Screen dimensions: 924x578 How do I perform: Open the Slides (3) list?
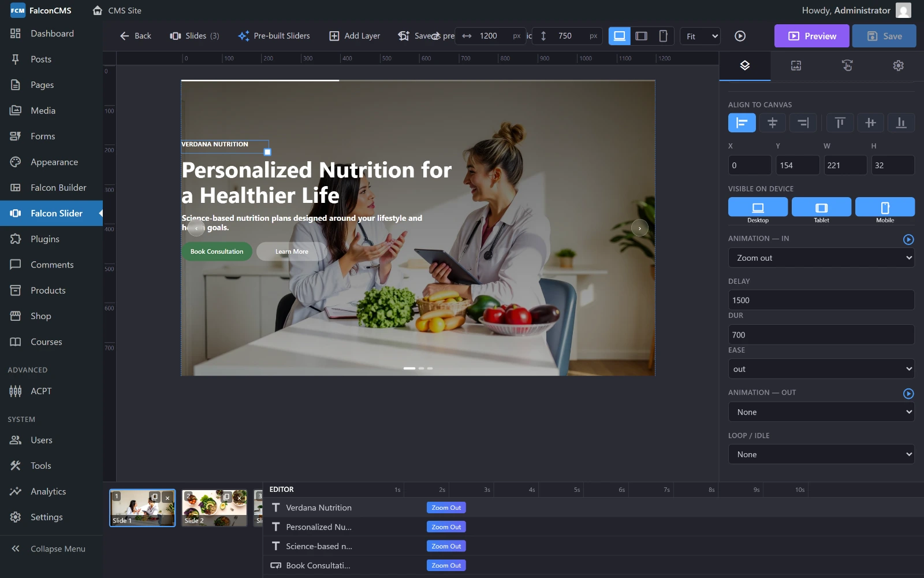click(x=195, y=36)
